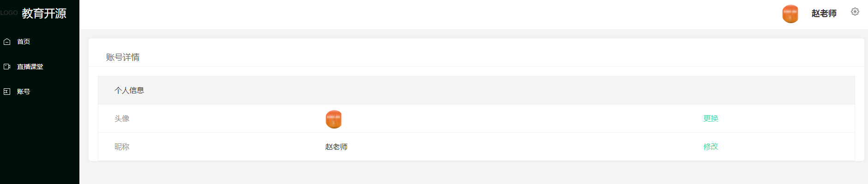Click the 昵称 row label

(122, 147)
